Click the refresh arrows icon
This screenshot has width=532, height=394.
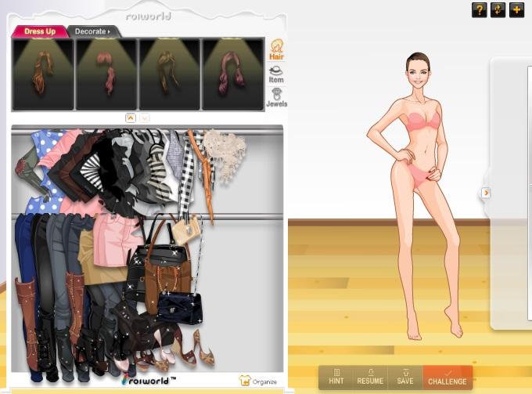coord(498,10)
